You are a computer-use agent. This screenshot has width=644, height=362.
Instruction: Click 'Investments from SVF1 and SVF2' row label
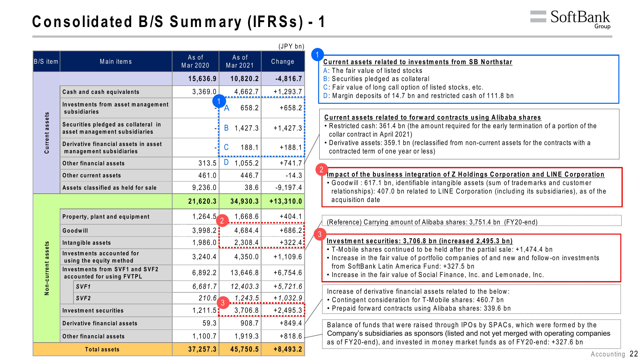tap(110, 273)
